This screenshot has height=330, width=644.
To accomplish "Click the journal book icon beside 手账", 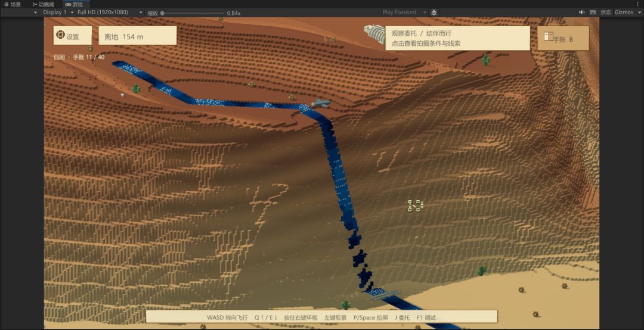I will click(549, 36).
